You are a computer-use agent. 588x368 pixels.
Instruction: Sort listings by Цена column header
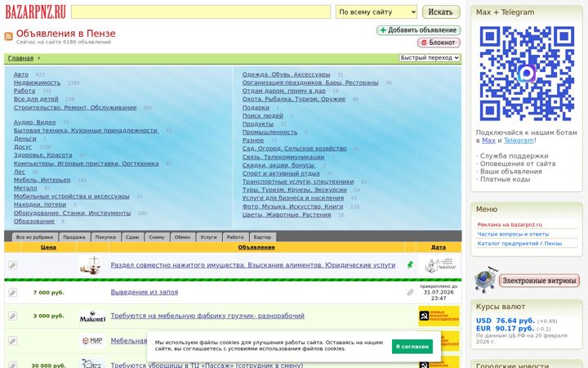coord(48,247)
